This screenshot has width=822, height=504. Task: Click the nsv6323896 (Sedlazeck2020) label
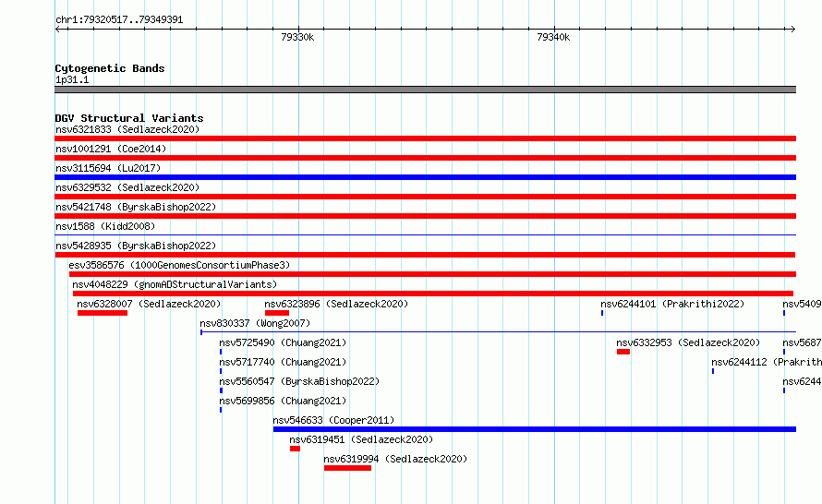point(336,304)
